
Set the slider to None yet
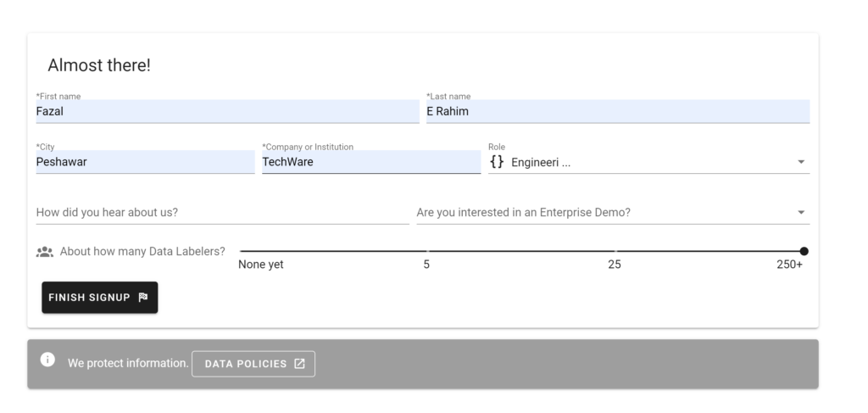click(241, 251)
